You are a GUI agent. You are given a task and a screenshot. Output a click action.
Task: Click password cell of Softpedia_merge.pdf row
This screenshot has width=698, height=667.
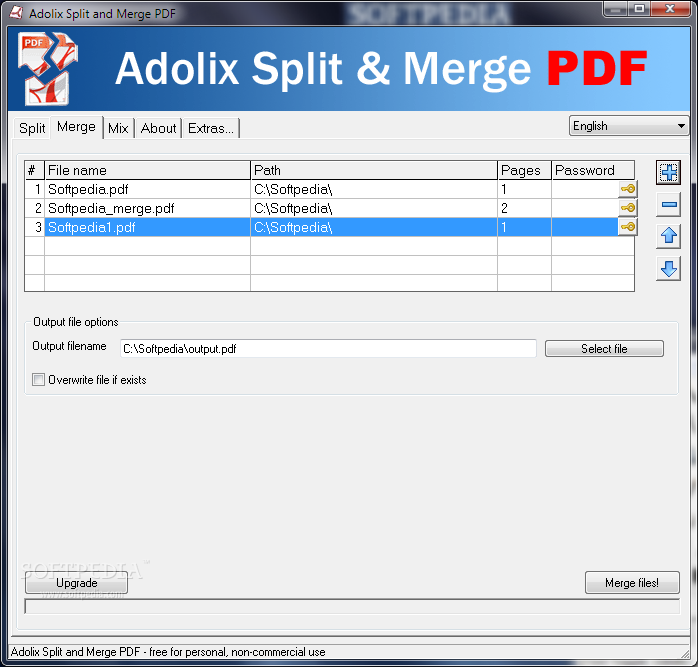[585, 208]
